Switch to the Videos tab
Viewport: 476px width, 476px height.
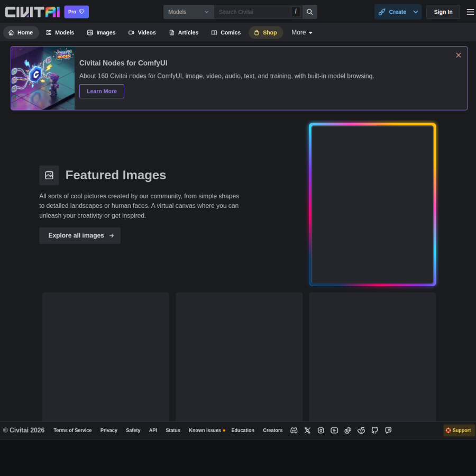click(x=142, y=32)
